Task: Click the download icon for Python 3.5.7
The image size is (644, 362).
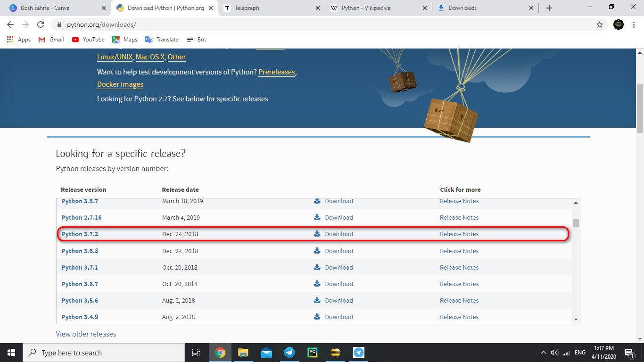Action: coord(317,201)
